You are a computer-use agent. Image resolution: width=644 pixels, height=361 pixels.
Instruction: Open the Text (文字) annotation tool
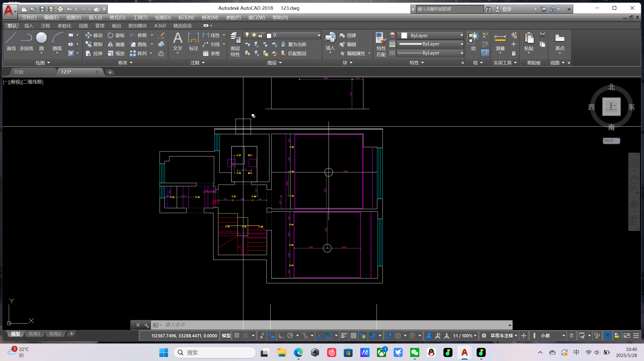pyautogui.click(x=178, y=38)
